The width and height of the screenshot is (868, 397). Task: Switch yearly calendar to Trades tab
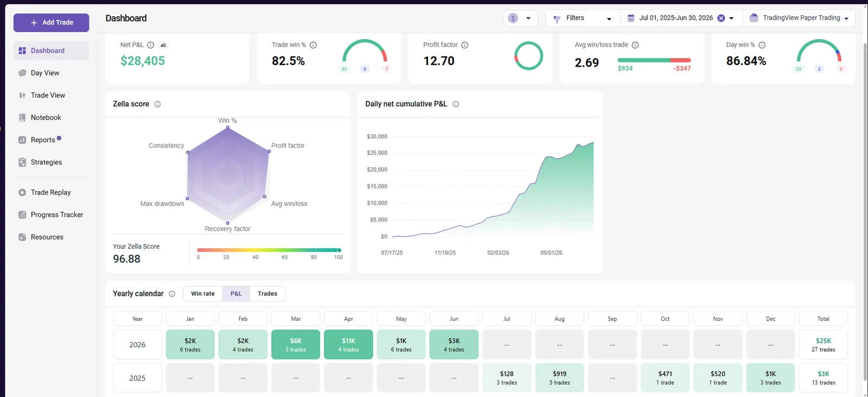[x=267, y=294]
